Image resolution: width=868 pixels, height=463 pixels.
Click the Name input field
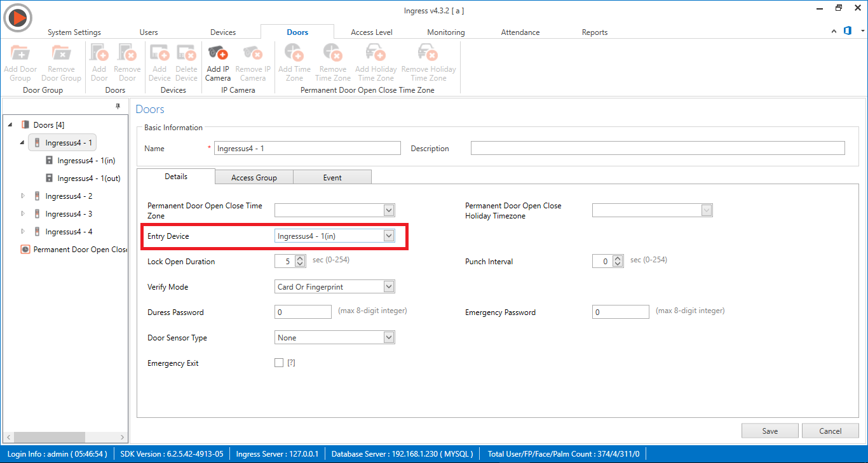pyautogui.click(x=308, y=148)
